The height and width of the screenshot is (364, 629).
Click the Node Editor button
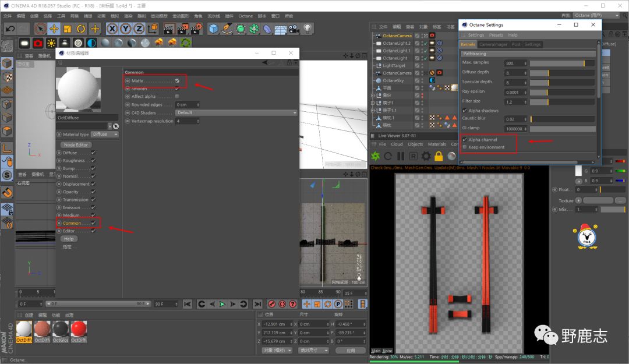click(x=76, y=144)
